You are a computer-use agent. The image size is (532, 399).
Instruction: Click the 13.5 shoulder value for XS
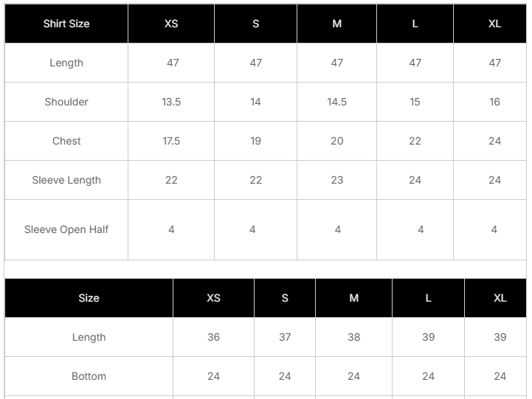[x=171, y=102]
